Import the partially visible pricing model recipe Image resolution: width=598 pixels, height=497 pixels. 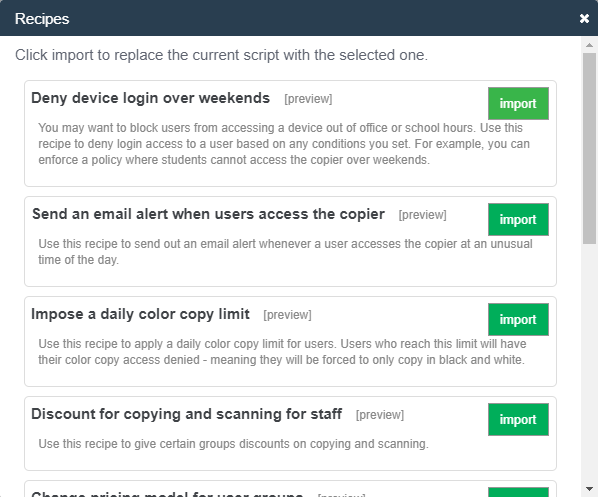tap(518, 492)
